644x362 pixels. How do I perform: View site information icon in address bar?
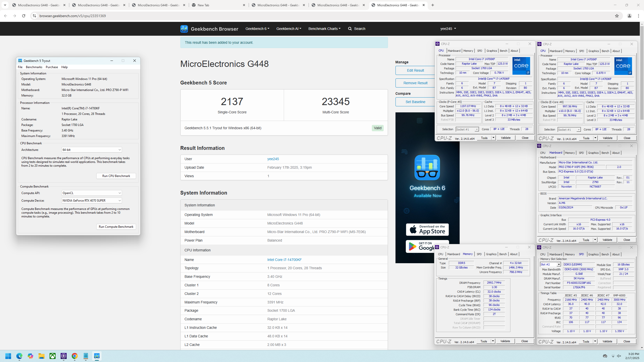click(x=34, y=16)
